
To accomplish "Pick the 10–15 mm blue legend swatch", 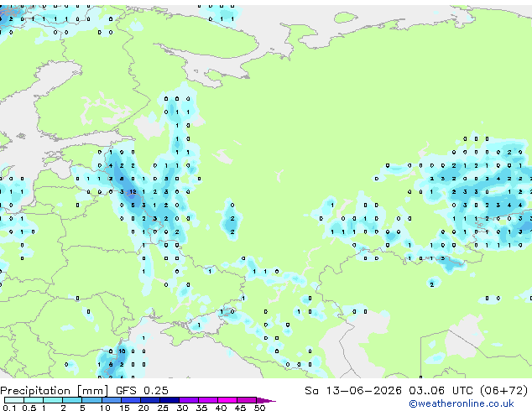I will (112, 400).
